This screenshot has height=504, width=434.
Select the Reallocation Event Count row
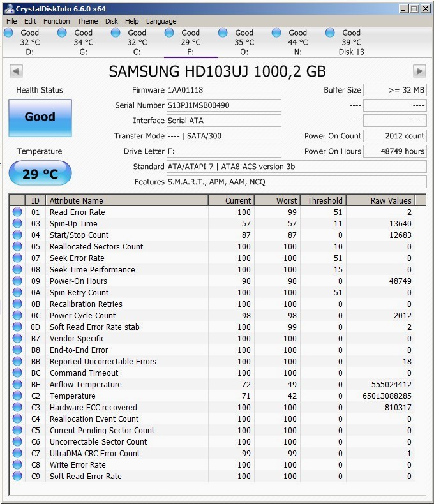(213, 419)
